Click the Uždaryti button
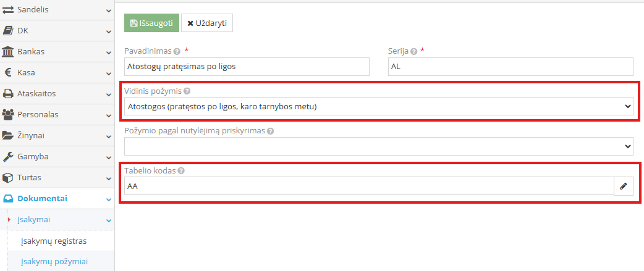The width and height of the screenshot is (644, 271). 207,23
